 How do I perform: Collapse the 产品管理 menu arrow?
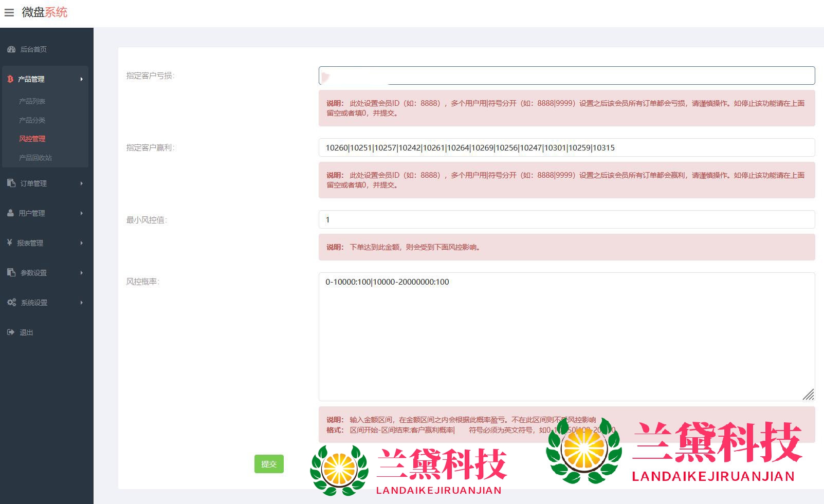81,79
